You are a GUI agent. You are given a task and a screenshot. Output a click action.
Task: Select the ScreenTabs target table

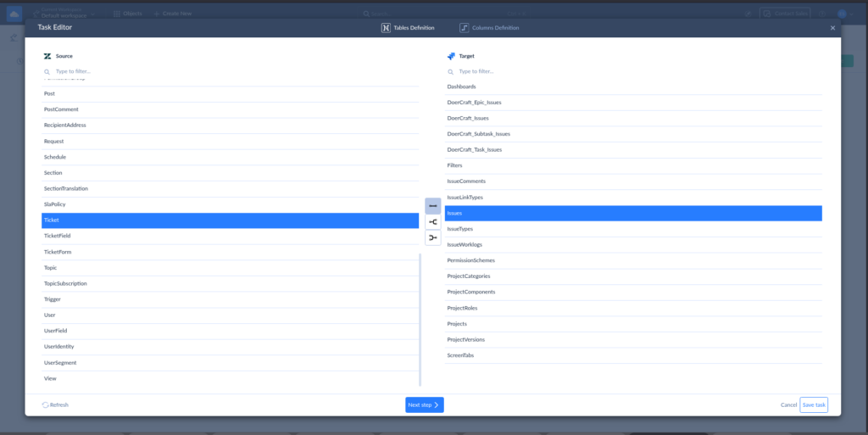[633, 356]
